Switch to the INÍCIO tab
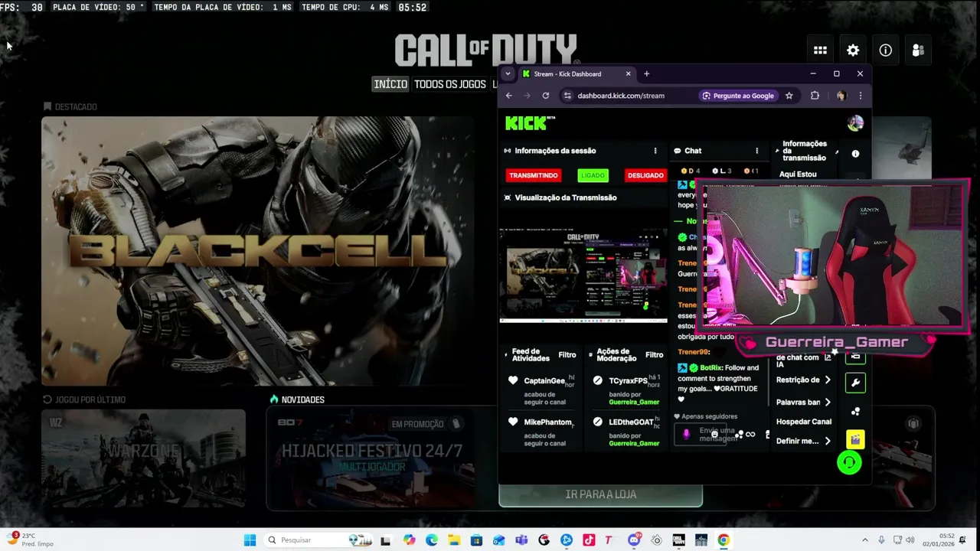 tap(390, 84)
